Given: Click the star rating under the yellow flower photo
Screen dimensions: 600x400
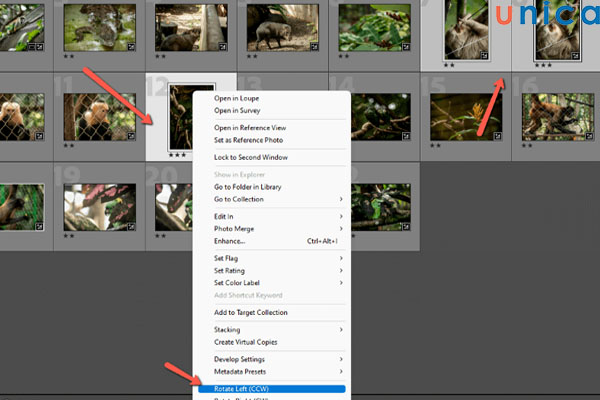Looking at the screenshot, I should 435,145.
